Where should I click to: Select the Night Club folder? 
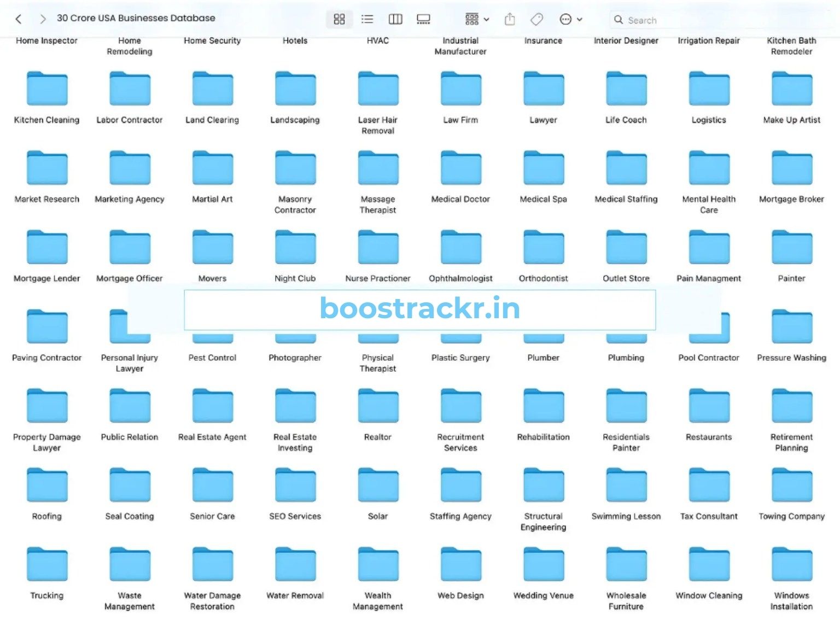pos(295,248)
